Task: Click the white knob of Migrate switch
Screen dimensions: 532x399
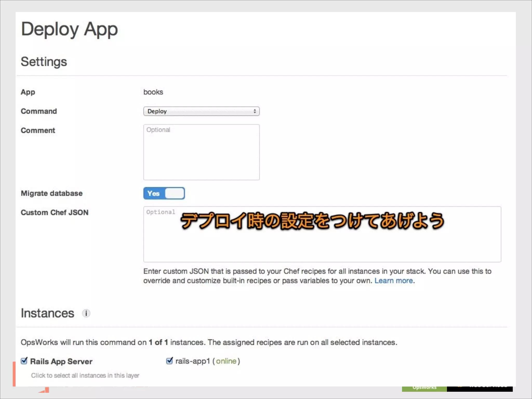Action: coord(175,193)
